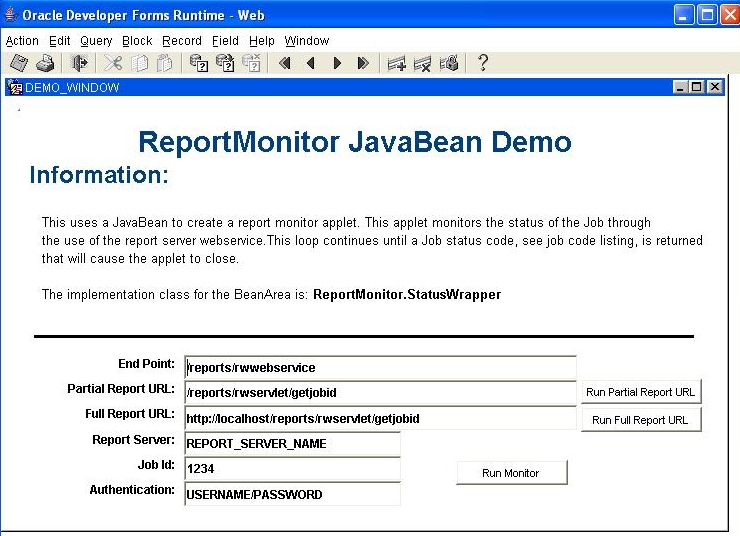
Task: Open the Action menu
Action: pyautogui.click(x=22, y=41)
